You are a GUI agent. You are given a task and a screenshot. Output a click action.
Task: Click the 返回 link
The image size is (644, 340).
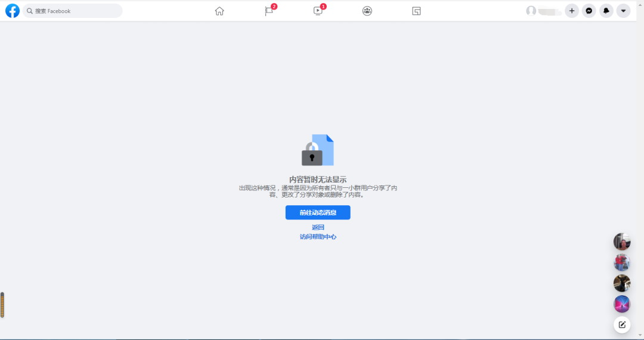[318, 227]
